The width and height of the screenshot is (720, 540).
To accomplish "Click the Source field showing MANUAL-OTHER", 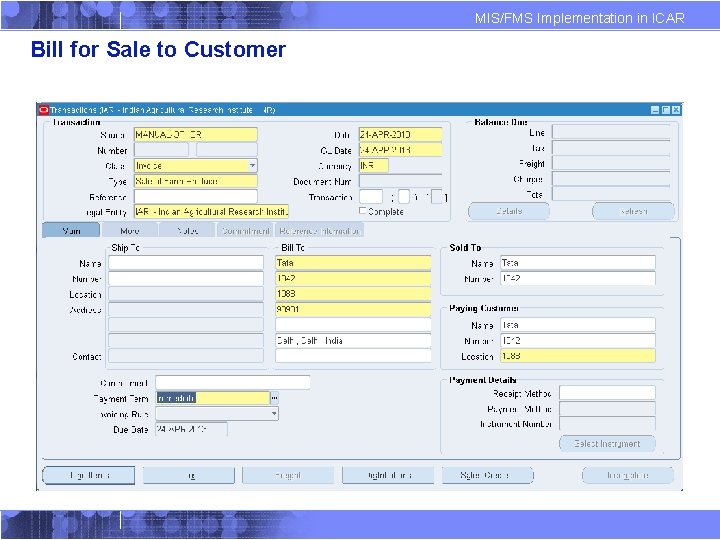I will 196,135.
